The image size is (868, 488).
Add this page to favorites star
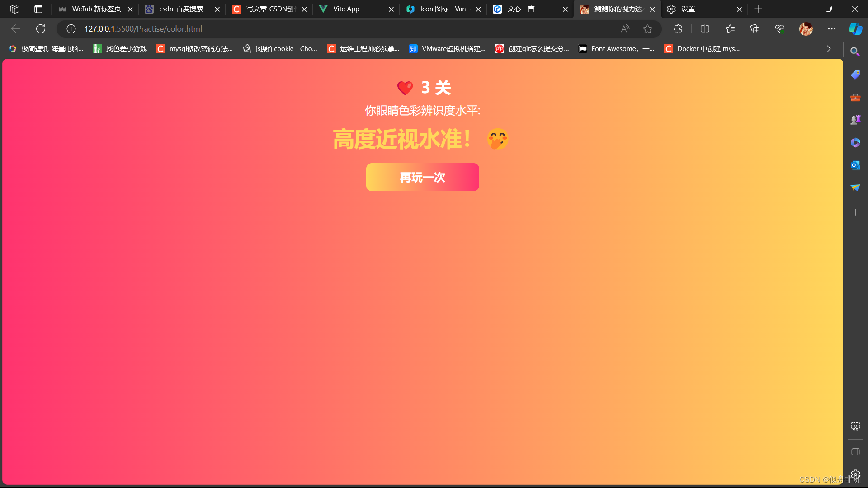pos(647,29)
